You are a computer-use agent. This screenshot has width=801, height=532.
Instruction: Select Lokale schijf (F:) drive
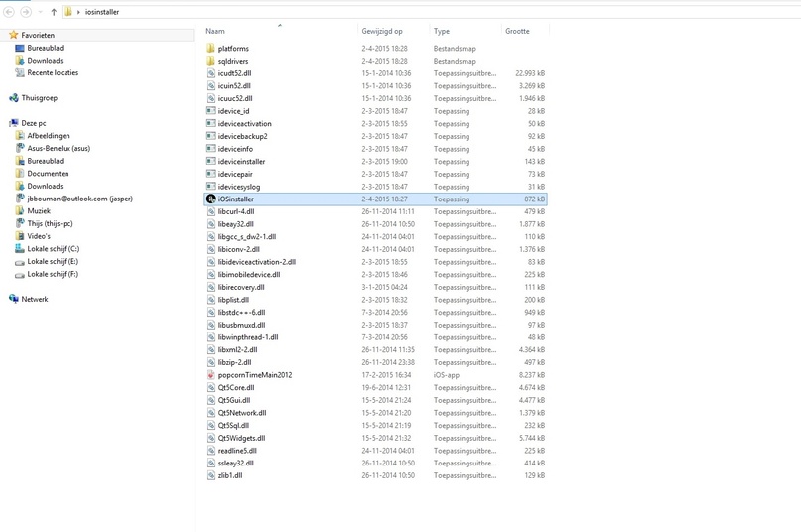tap(53, 274)
